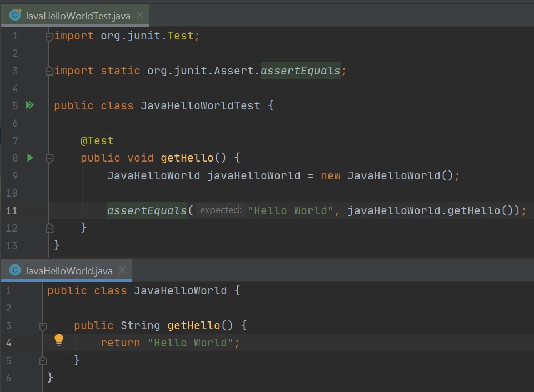The height and width of the screenshot is (392, 534).
Task: Close the JavaHelloWorldTest.java tab
Action: (140, 16)
